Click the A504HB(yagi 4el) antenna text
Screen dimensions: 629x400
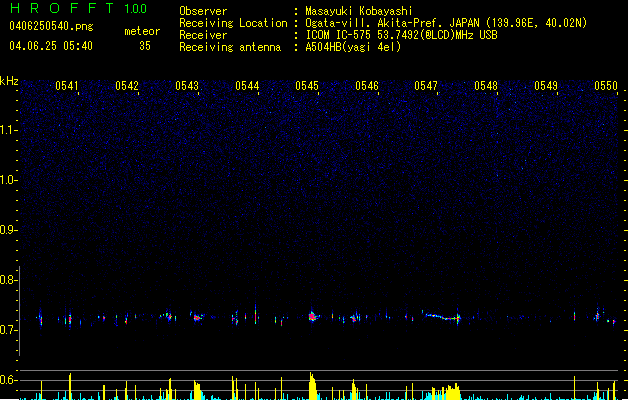pyautogui.click(x=353, y=47)
